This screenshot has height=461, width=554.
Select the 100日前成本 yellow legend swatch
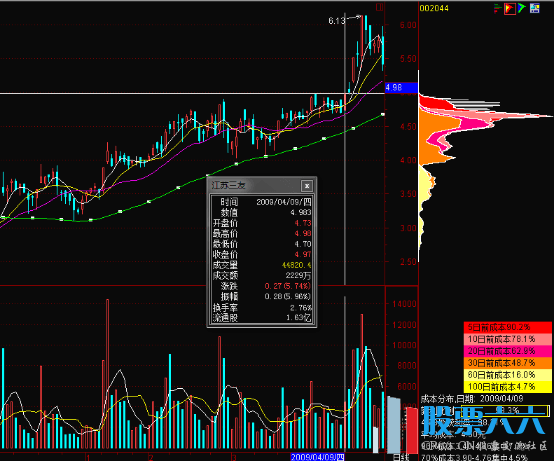click(x=508, y=386)
